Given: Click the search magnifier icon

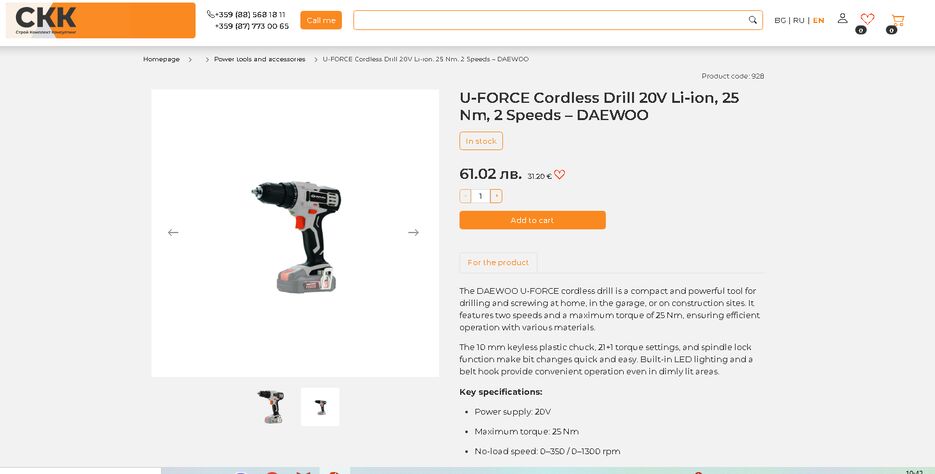Looking at the screenshot, I should pyautogui.click(x=753, y=20).
